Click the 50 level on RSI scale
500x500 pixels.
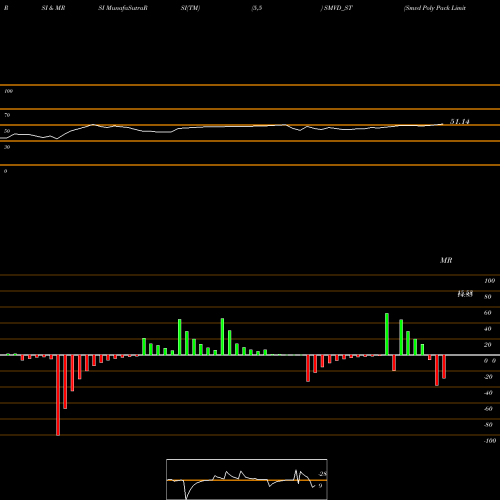(x=7, y=131)
